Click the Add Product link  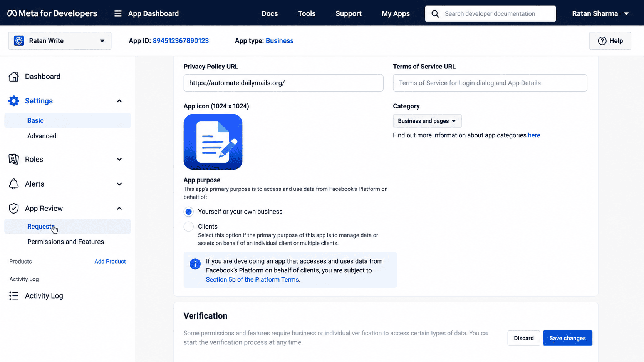point(110,262)
